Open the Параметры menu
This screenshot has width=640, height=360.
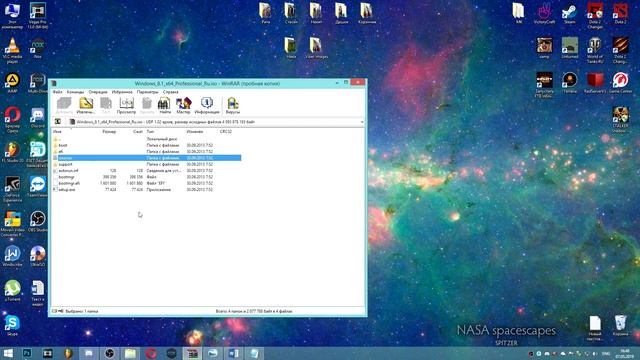147,92
